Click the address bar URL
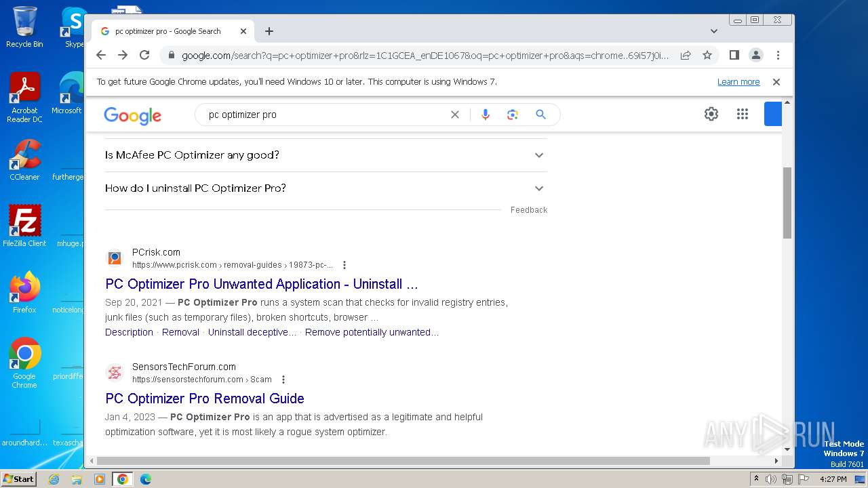Screen dimensions: 868x488 425,56
